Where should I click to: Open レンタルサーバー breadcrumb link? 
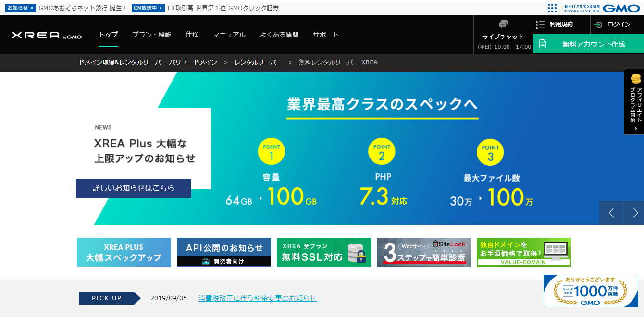coord(258,62)
